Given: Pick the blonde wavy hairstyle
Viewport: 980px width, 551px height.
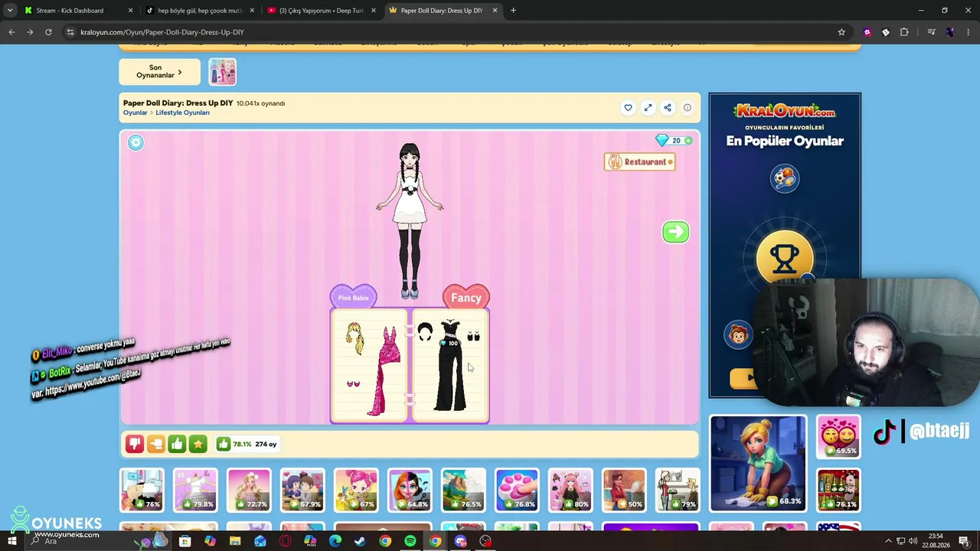Looking at the screenshot, I should click(x=354, y=338).
